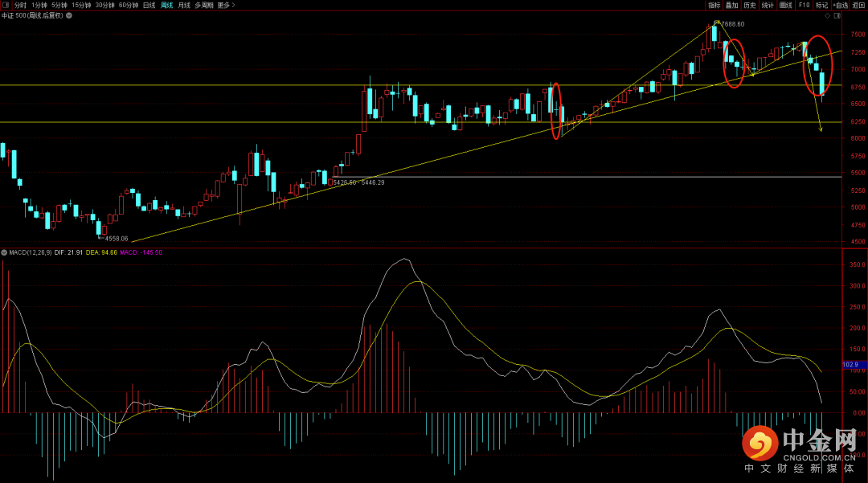Open the 历史 history button
The width and height of the screenshot is (868, 483).
pos(750,5)
